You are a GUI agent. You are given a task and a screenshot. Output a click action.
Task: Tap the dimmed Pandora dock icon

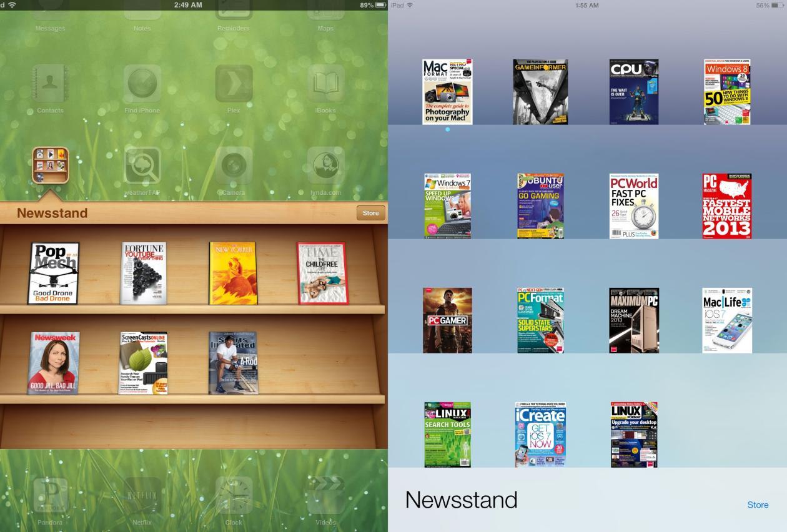pos(51,496)
